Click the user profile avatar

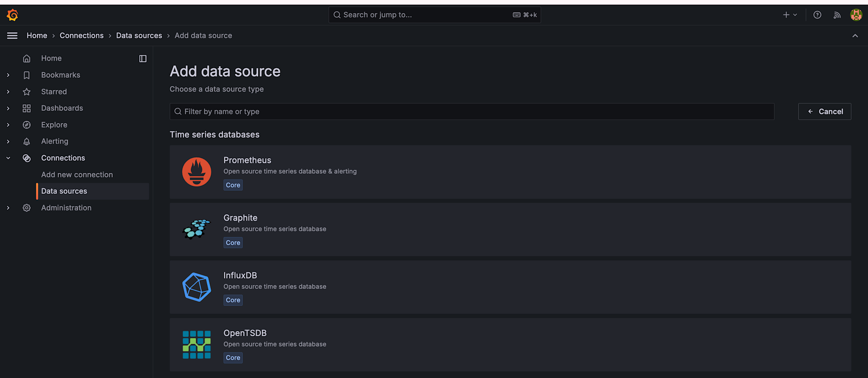(x=856, y=15)
